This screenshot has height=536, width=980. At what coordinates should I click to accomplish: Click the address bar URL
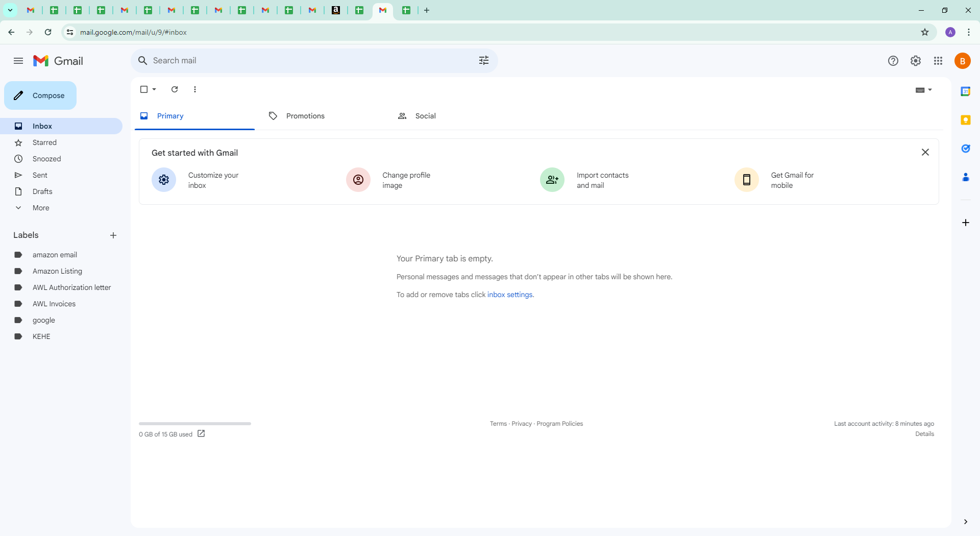coord(133,32)
